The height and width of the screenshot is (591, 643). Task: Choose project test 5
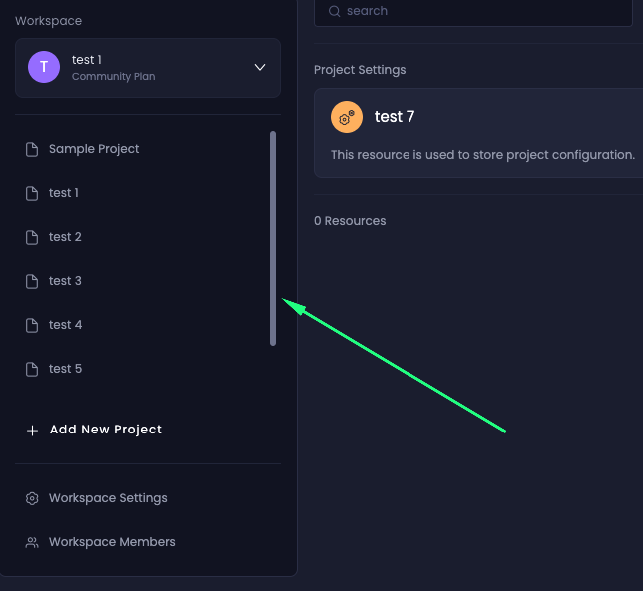click(66, 369)
